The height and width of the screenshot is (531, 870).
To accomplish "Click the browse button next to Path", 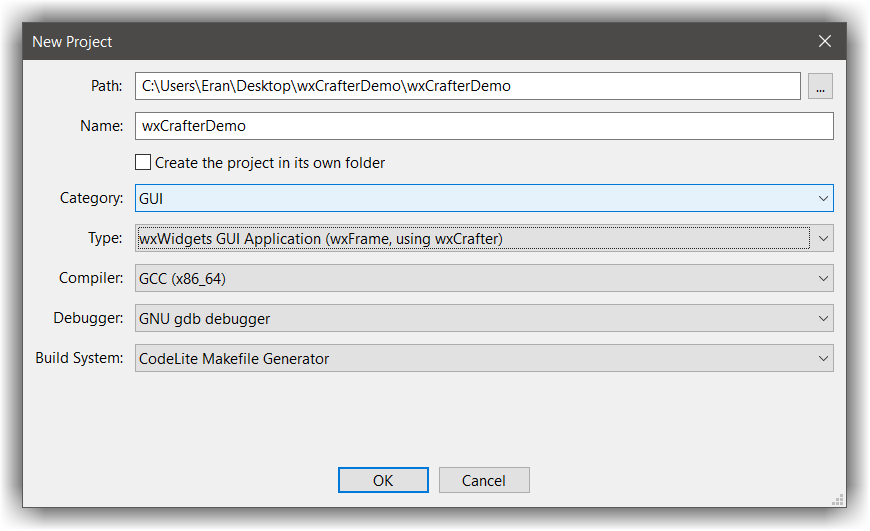I will tap(820, 87).
